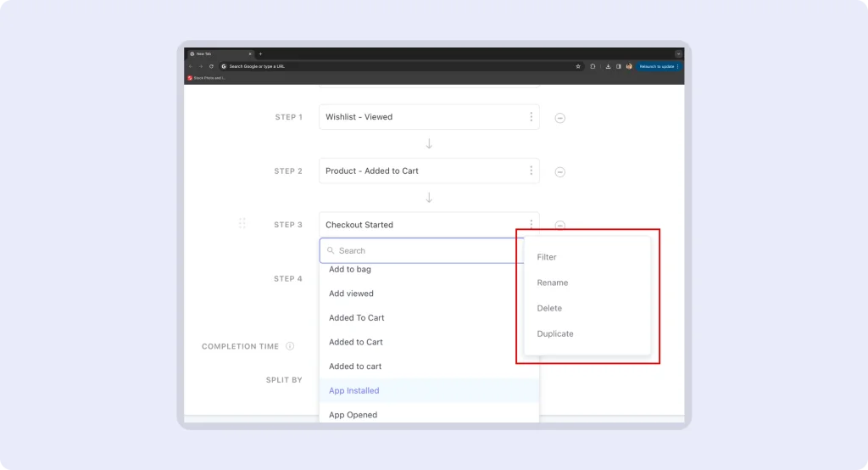This screenshot has width=868, height=470.
Task: Open the three-dot menu on Step 1
Action: [x=531, y=117]
